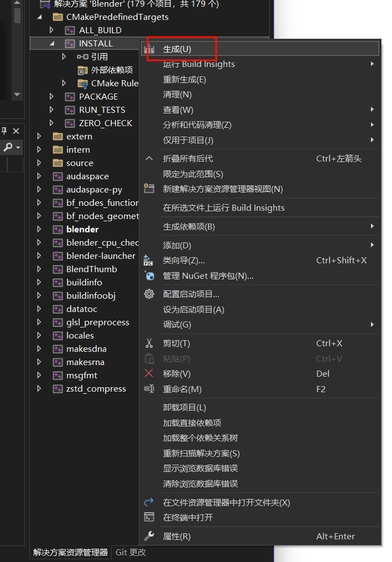This screenshot has height=562, width=392.
Task: Collapse the CMakePredefinedTargets folder node
Action: coord(39,17)
